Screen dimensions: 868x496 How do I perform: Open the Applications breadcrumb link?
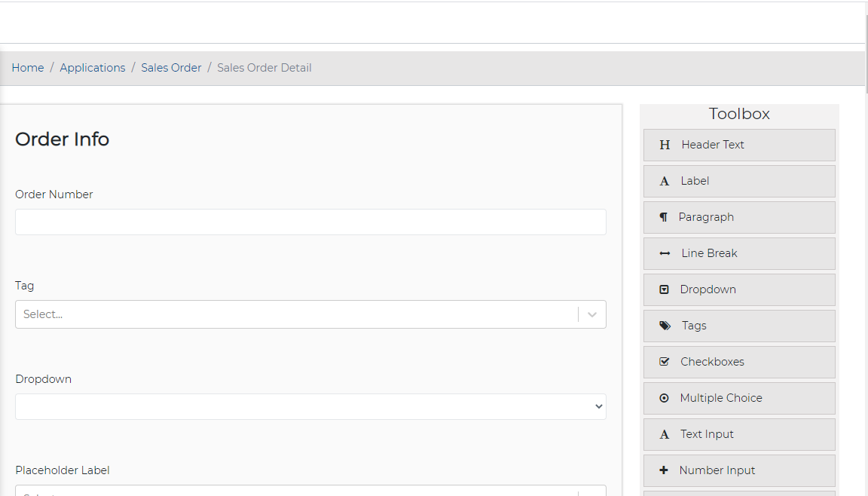coord(92,67)
